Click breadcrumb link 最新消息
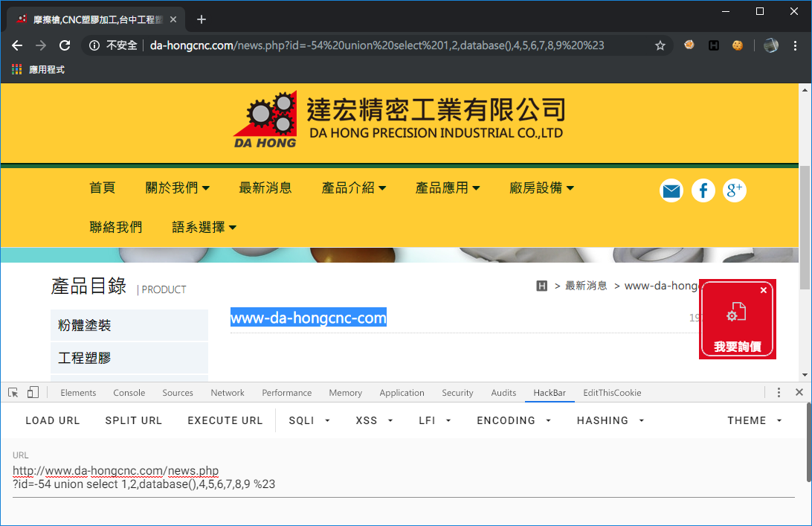Viewport: 812px width, 526px height. click(586, 286)
